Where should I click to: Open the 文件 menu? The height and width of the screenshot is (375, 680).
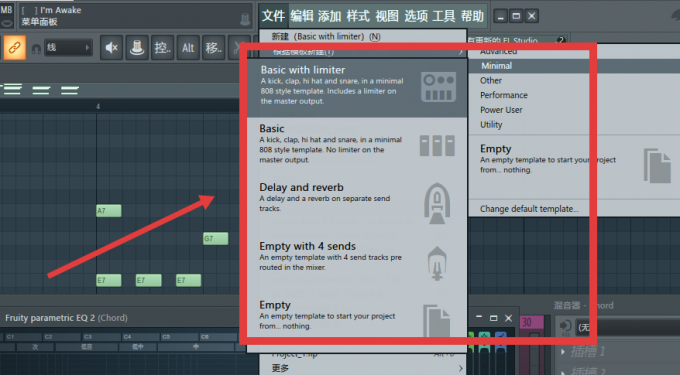coord(273,16)
